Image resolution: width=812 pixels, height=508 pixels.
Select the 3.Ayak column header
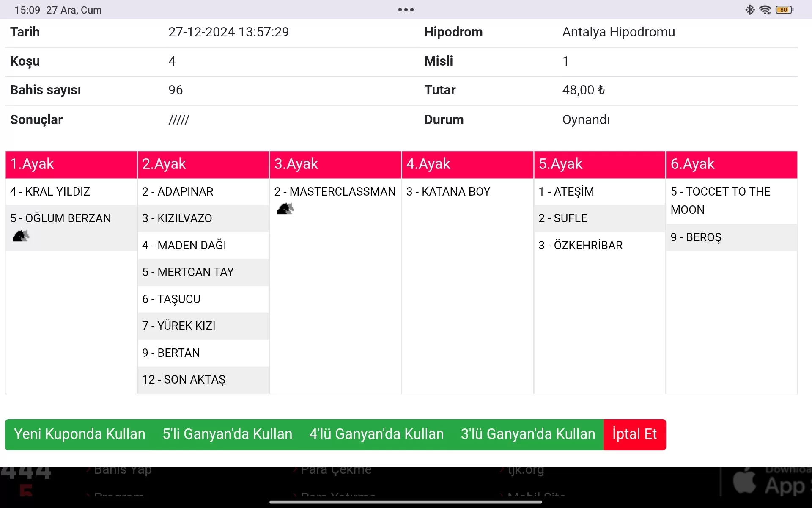[x=335, y=164]
